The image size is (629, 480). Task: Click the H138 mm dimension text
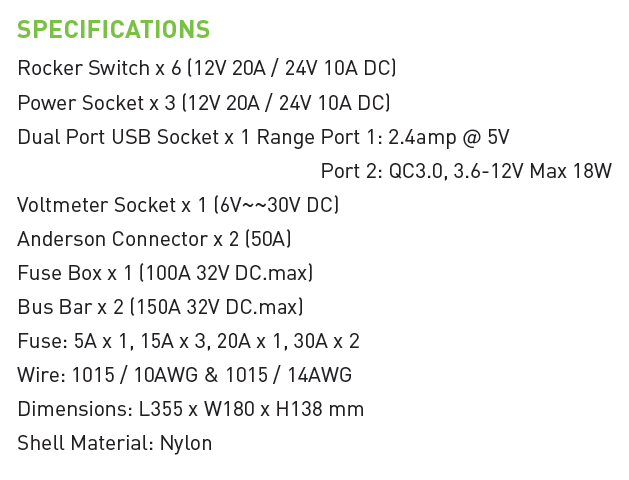320,409
